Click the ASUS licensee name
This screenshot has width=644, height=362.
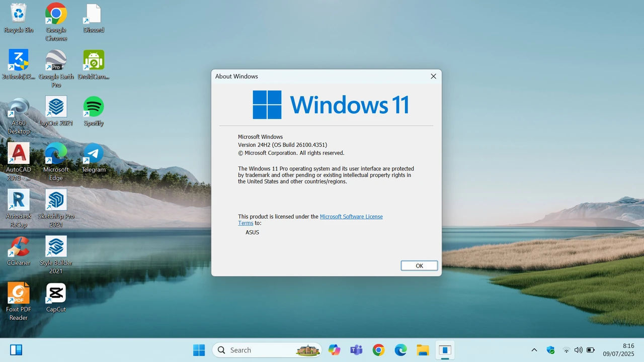coord(253,232)
